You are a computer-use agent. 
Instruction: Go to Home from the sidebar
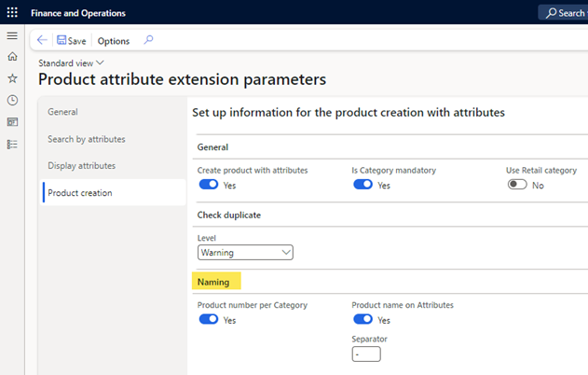(12, 57)
